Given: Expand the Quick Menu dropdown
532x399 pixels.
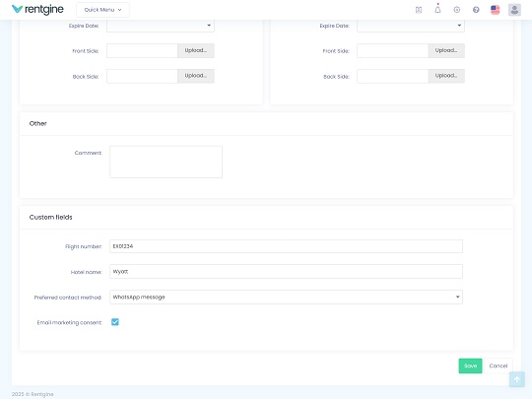Looking at the screenshot, I should (x=102, y=10).
